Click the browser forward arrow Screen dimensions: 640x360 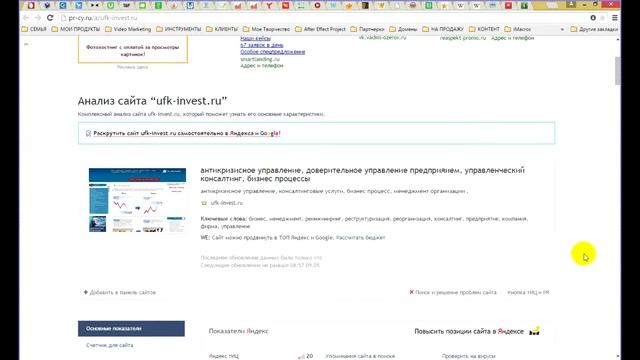38,18
